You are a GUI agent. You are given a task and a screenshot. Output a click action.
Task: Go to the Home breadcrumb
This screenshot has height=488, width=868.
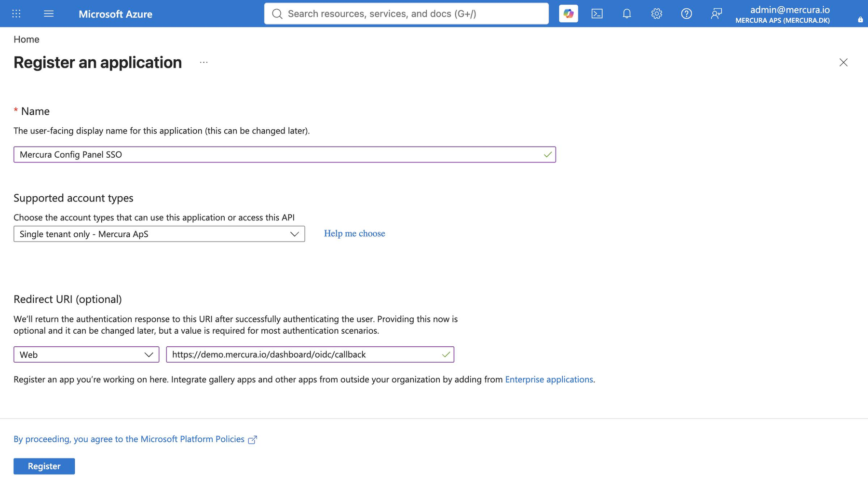(27, 40)
